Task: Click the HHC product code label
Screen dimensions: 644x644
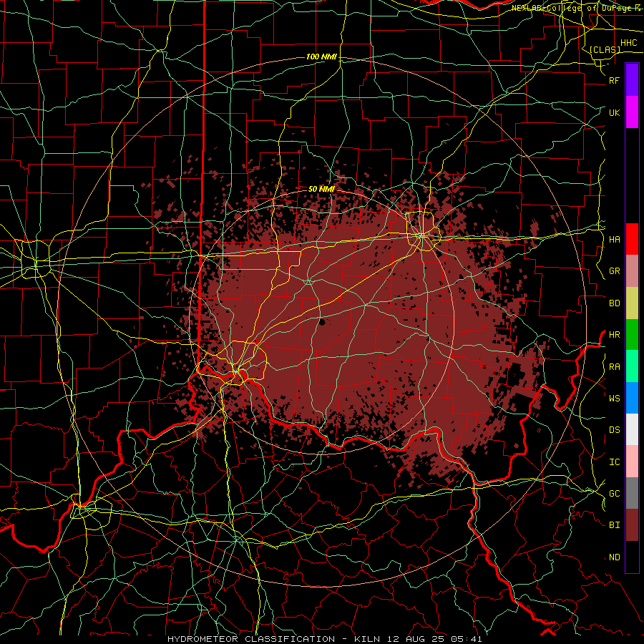Action: pyautogui.click(x=628, y=43)
